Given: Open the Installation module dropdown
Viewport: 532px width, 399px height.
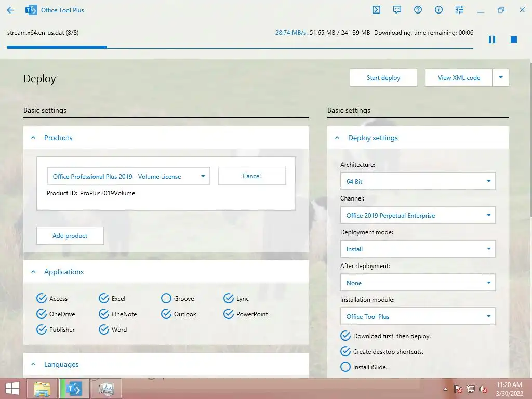Looking at the screenshot, I should 418,316.
